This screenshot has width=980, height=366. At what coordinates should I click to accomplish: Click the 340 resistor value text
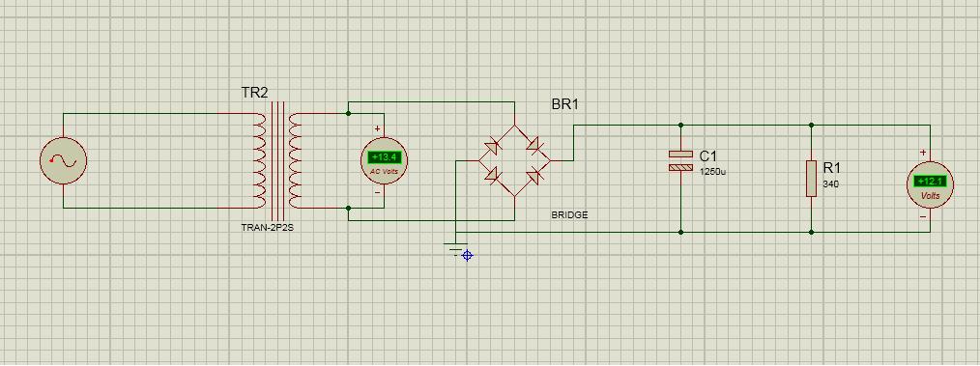tap(830, 184)
